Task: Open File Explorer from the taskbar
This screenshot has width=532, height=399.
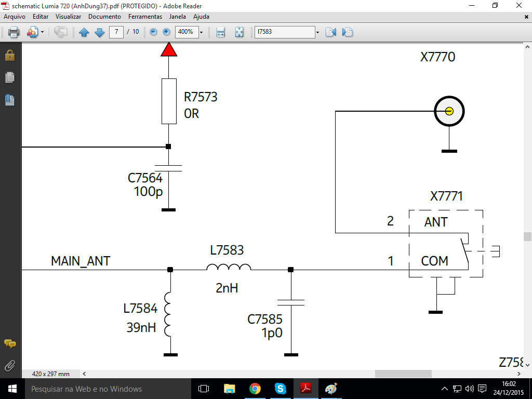Action: click(229, 389)
